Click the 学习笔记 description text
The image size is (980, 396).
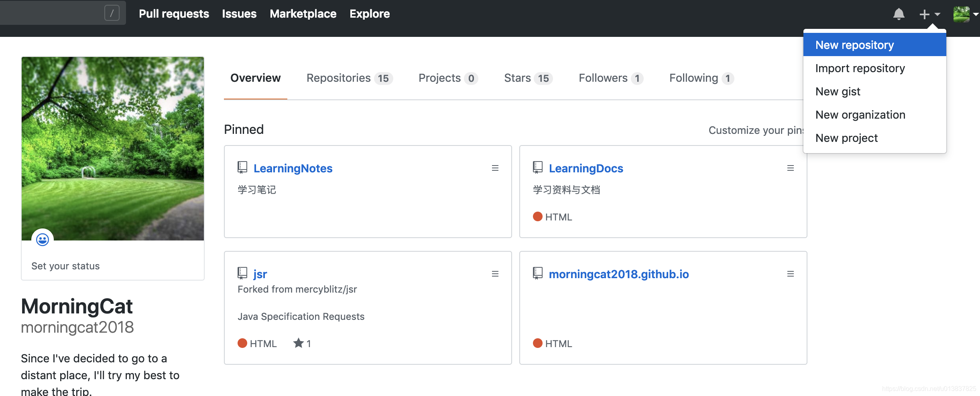tap(257, 190)
